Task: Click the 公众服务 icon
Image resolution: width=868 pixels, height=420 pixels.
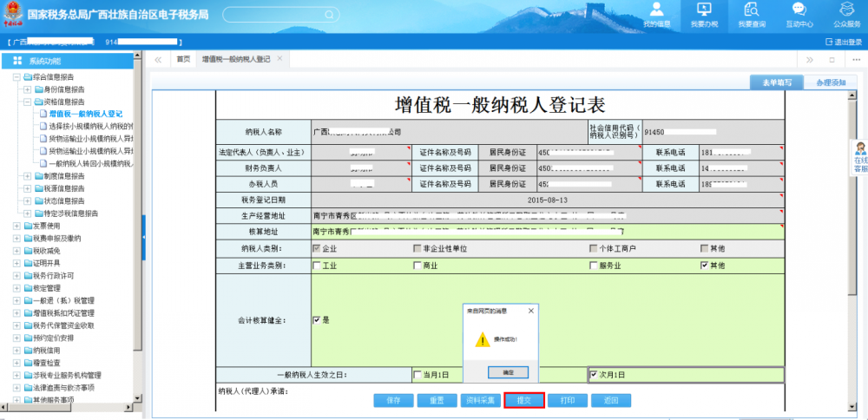Action: pyautogui.click(x=846, y=10)
